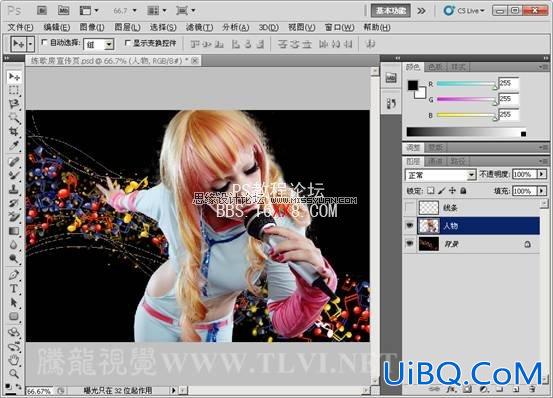Open the auto-select 组 dropdown
This screenshot has height=398, width=553.
point(109,44)
